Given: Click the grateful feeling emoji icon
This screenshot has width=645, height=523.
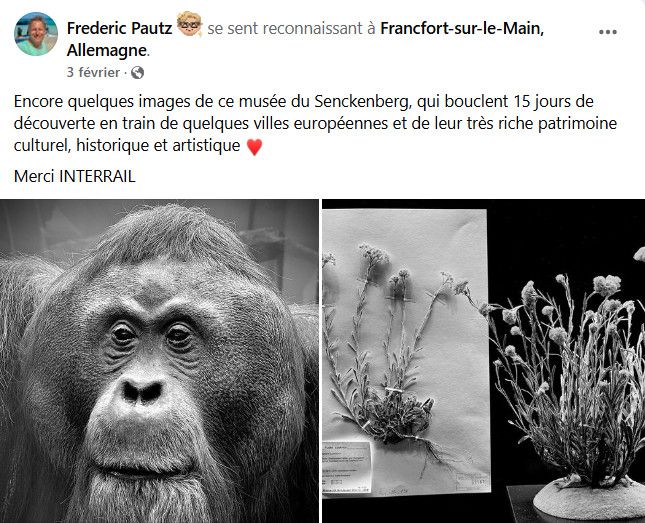Looking at the screenshot, I should click(189, 24).
